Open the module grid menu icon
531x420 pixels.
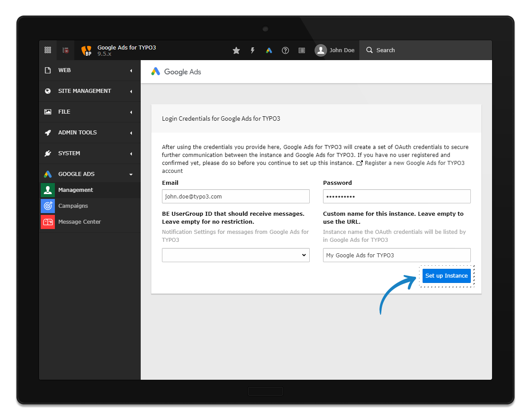pyautogui.click(x=48, y=50)
